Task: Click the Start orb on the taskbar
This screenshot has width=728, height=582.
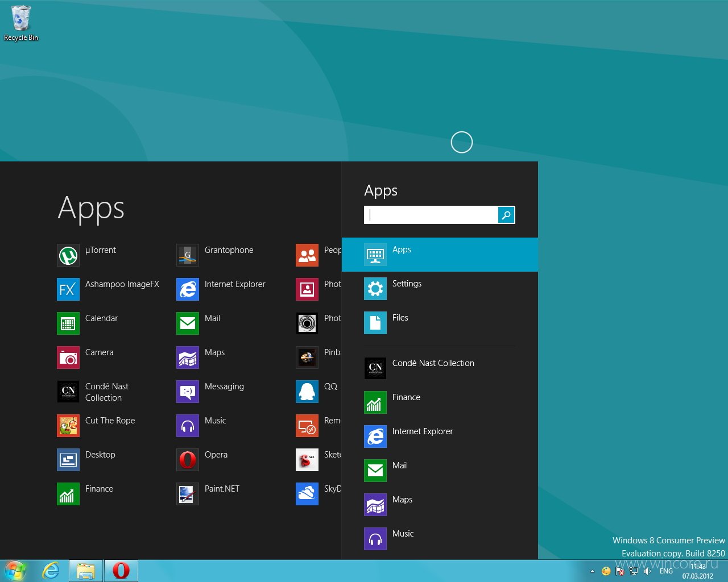Action: 15,571
